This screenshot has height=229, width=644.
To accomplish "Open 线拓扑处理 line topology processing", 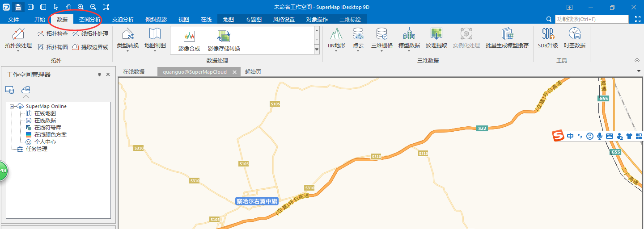I will tap(90, 33).
